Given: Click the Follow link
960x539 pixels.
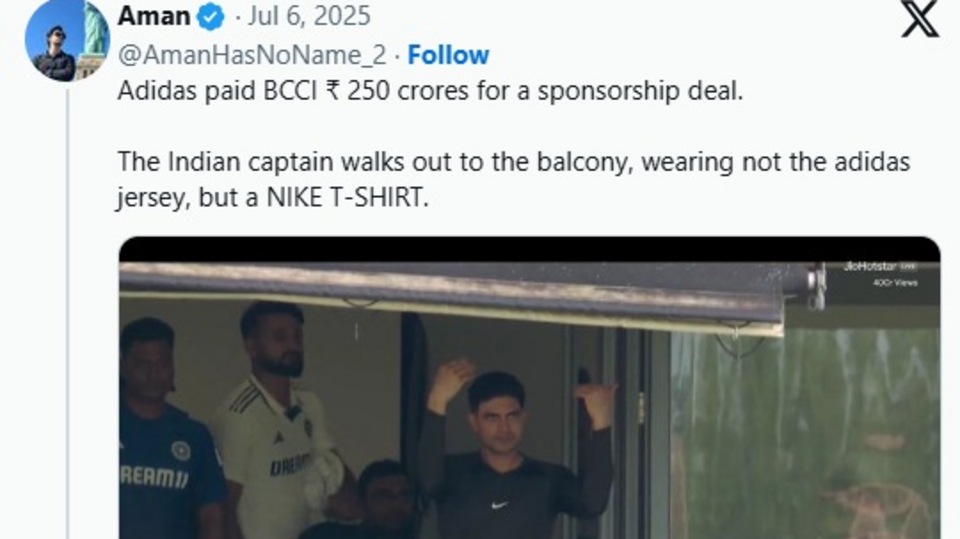Looking at the screenshot, I should click(x=448, y=55).
